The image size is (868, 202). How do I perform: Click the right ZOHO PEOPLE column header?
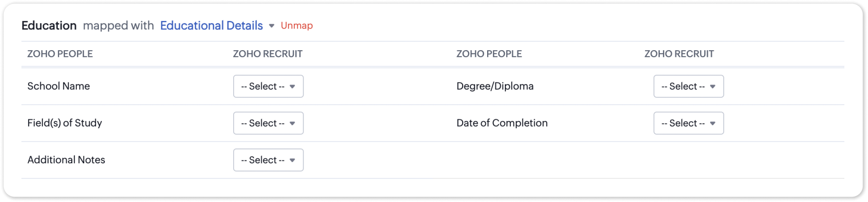pyautogui.click(x=489, y=54)
